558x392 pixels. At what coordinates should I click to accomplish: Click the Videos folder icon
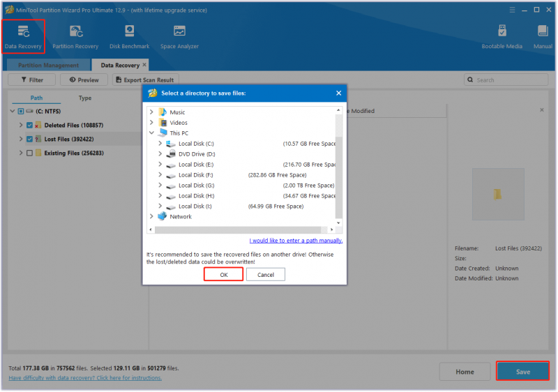[x=163, y=123]
